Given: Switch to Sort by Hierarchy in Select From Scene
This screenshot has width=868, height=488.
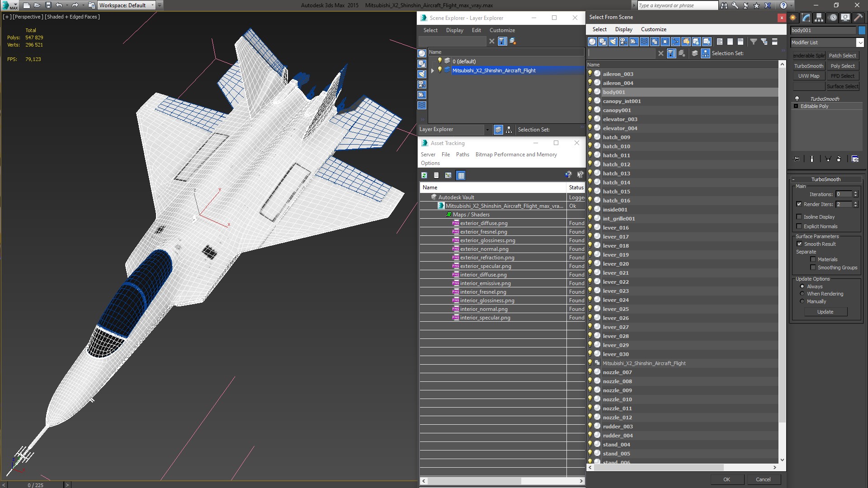Looking at the screenshot, I should (705, 53).
